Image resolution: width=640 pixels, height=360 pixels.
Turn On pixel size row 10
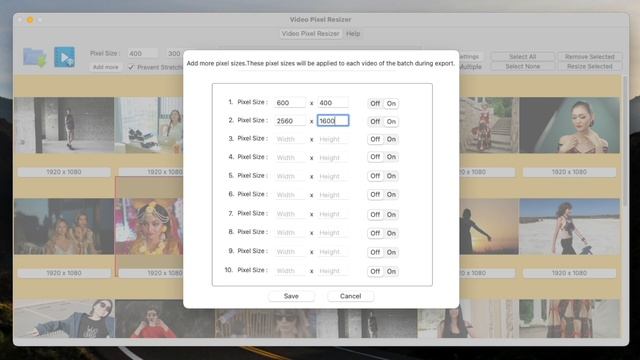391,271
